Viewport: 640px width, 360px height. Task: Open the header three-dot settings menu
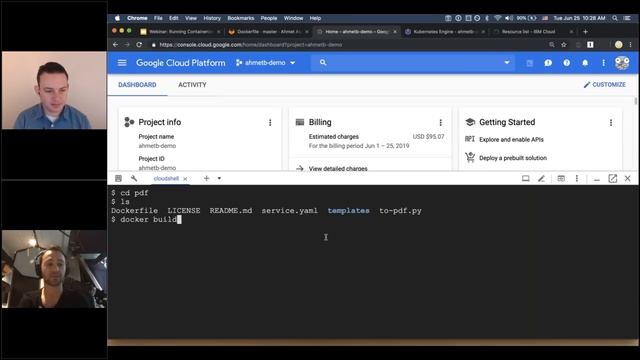coord(603,63)
